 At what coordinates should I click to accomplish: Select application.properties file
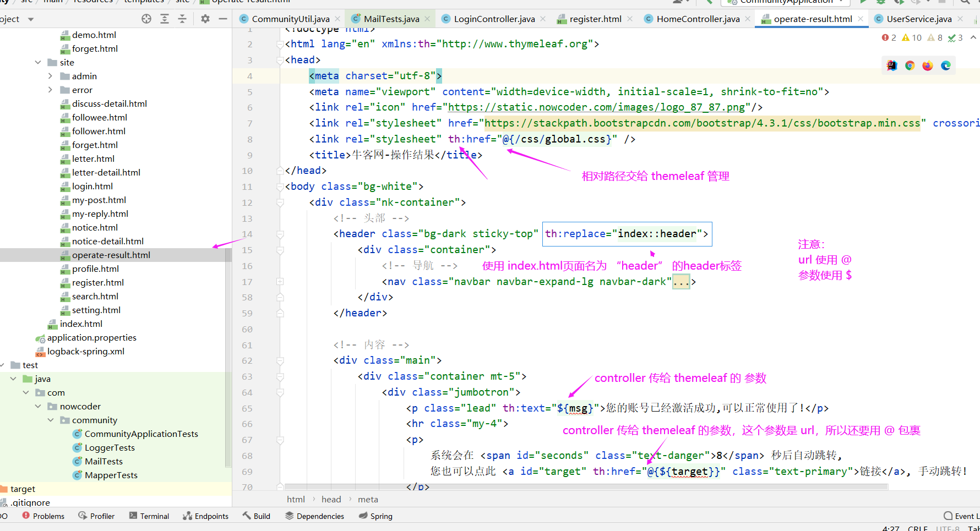click(x=91, y=337)
